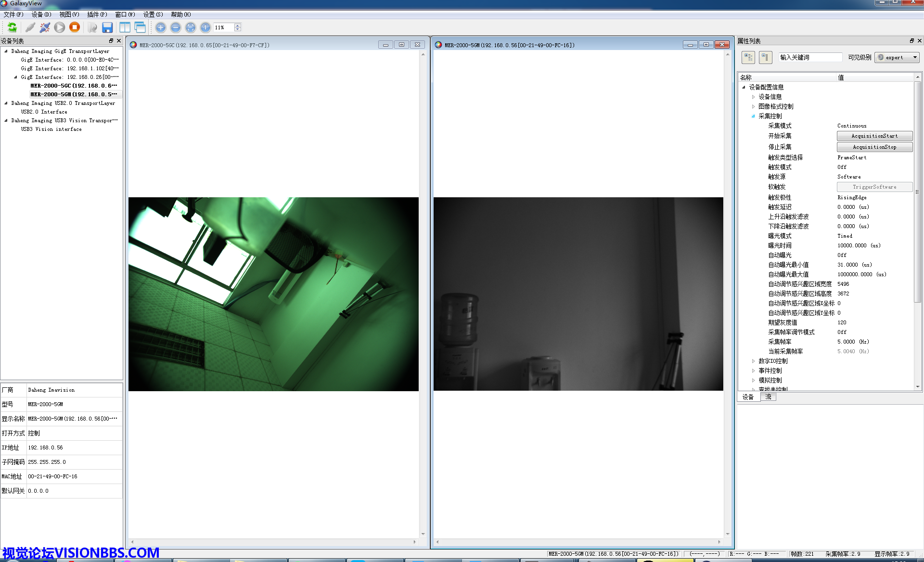
Task: Click the orange stop acquisition icon
Action: click(x=75, y=27)
